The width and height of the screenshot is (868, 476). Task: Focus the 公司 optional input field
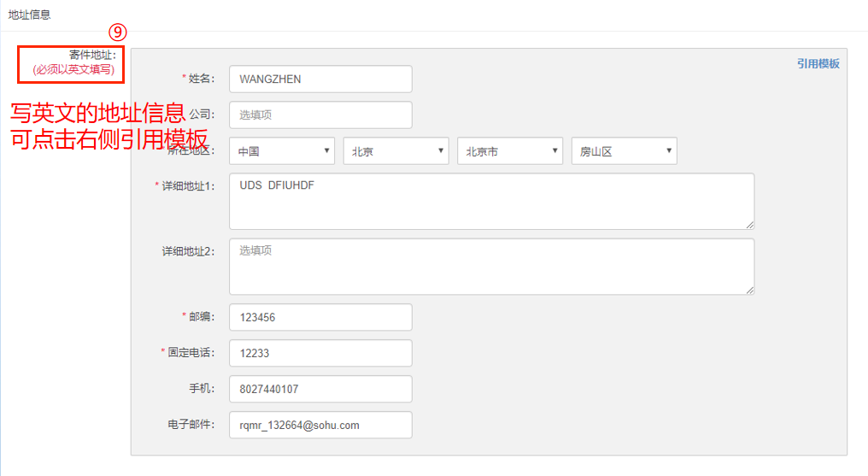[x=320, y=115]
